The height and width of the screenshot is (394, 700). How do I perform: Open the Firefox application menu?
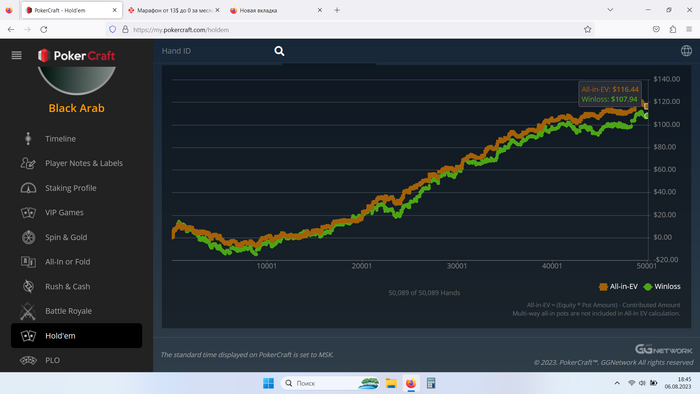coord(689,29)
